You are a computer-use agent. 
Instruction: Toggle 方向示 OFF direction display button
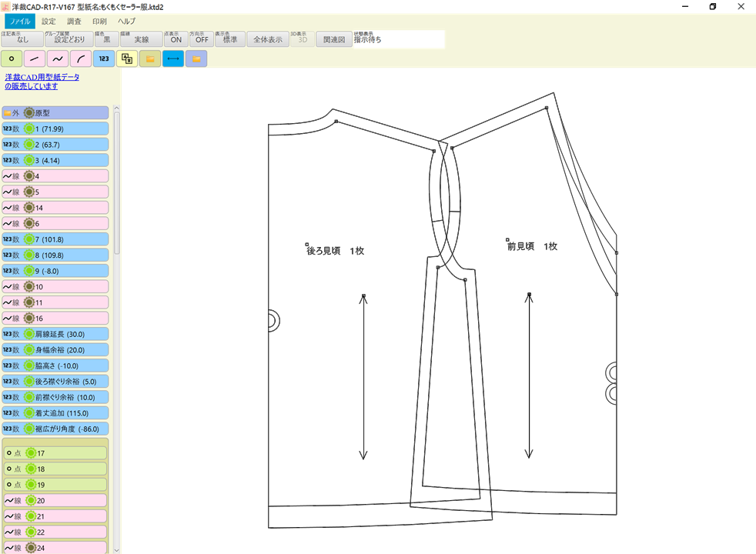[202, 39]
